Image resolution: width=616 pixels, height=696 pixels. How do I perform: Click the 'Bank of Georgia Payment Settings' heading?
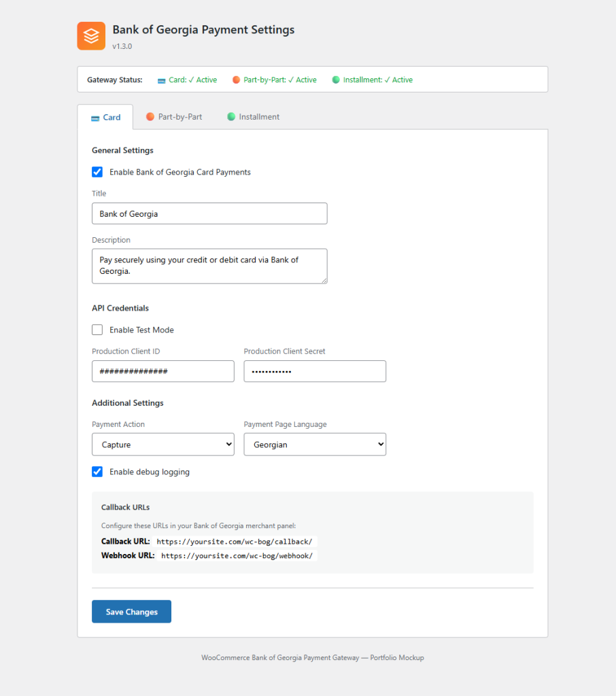[203, 30]
